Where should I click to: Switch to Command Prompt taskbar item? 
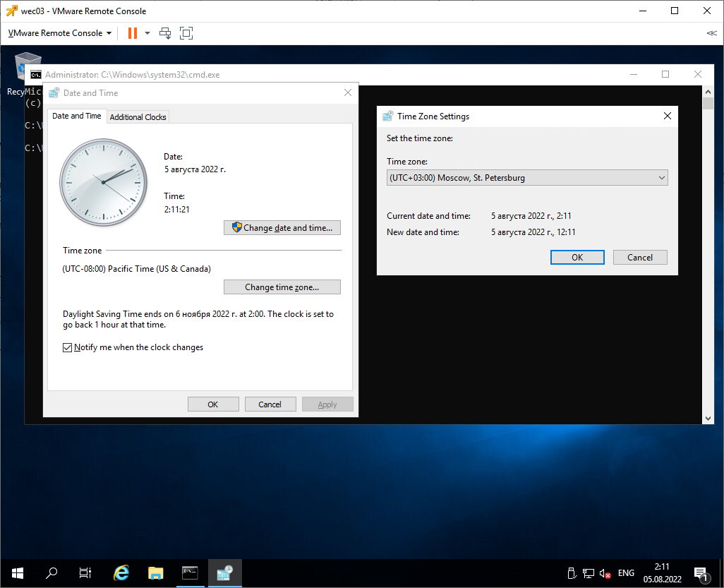pyautogui.click(x=190, y=573)
